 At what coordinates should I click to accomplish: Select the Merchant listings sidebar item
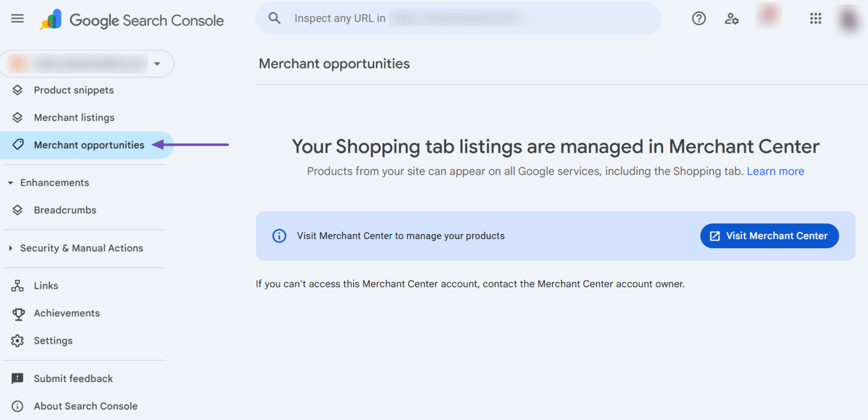(x=74, y=117)
